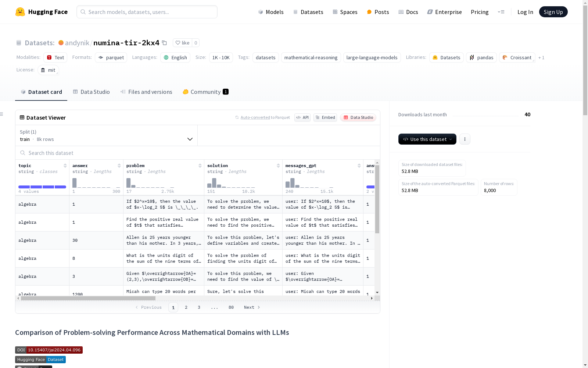Open the Community tab
588x368 pixels.
coord(206,92)
